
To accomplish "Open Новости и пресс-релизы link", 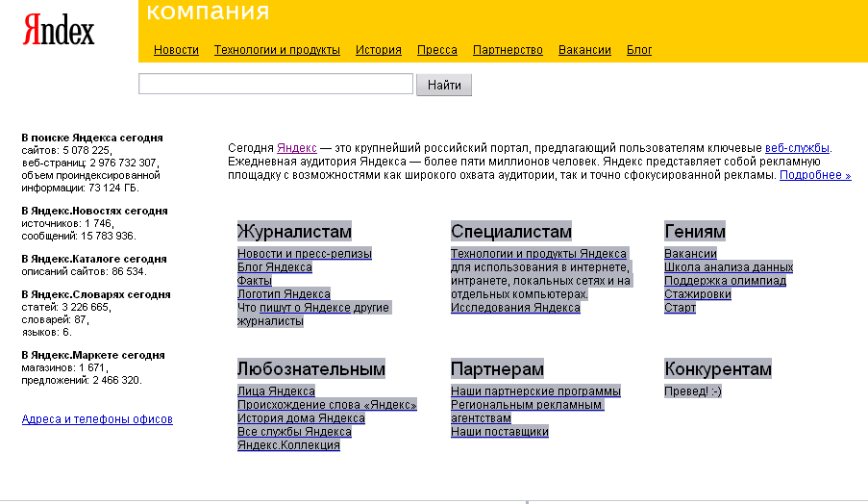I will pos(305,254).
